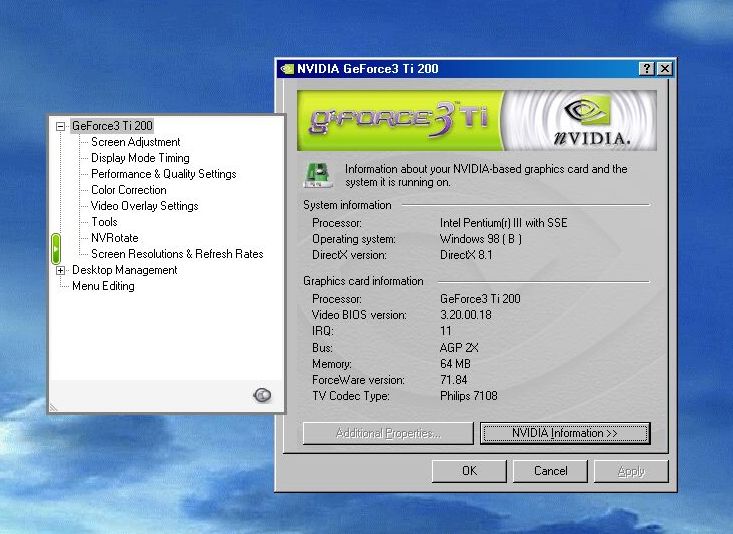Click the IRQ value '11'
The height and width of the screenshot is (534, 733).
(x=446, y=331)
